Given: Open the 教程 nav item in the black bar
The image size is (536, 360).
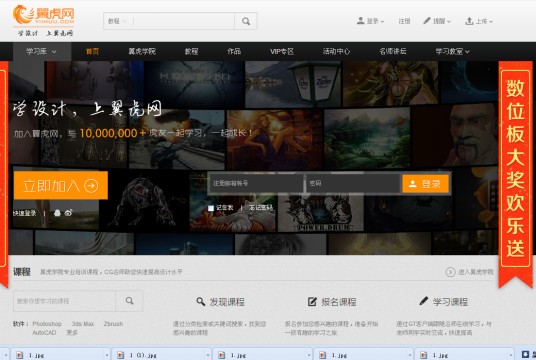Looking at the screenshot, I should (x=191, y=51).
